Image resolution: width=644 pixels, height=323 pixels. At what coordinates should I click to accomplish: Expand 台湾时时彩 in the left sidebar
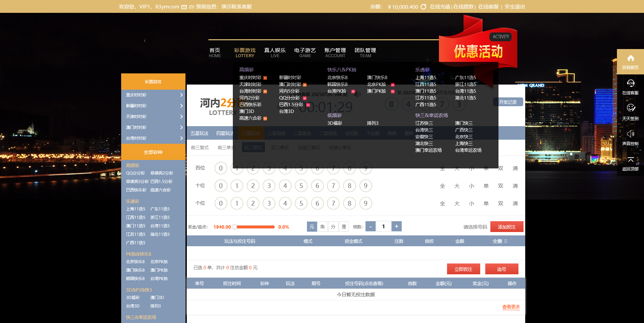[x=153, y=138]
